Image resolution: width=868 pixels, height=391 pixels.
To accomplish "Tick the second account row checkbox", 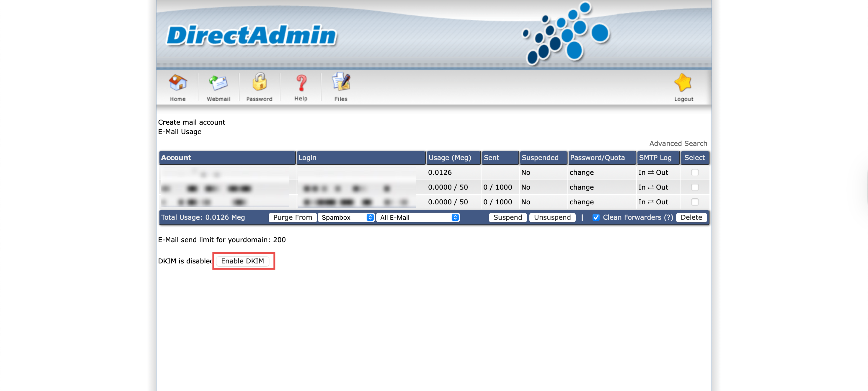I will tap(694, 187).
